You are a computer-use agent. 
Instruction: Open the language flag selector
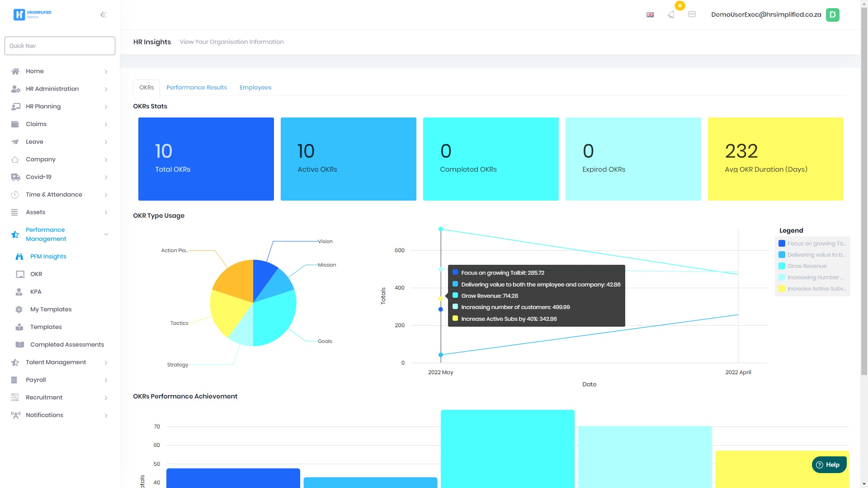650,14
